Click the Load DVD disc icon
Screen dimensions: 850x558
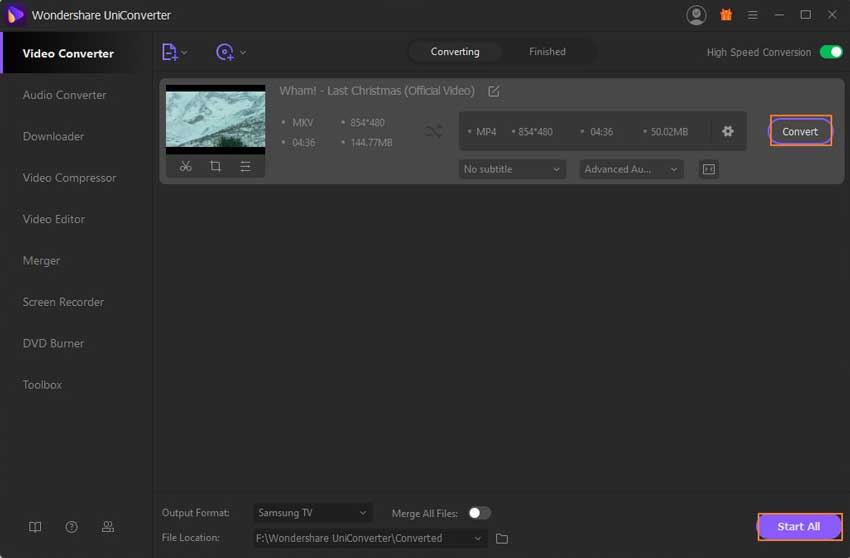(x=224, y=52)
